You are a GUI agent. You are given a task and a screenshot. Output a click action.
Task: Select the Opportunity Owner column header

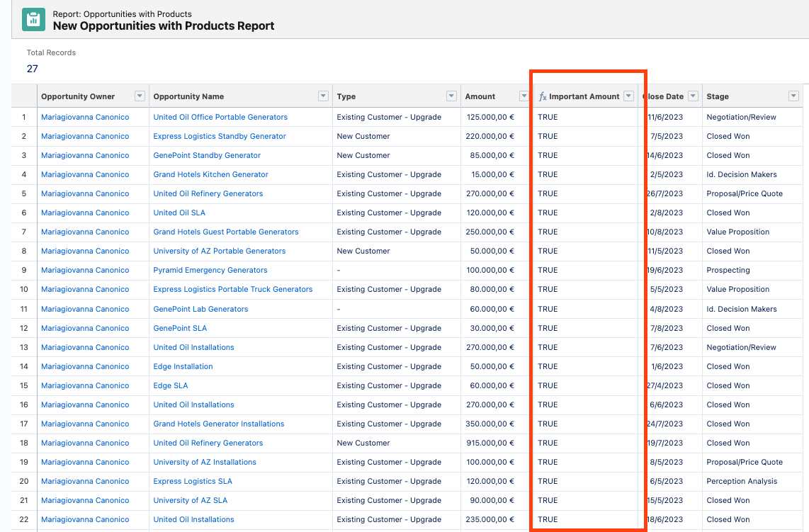[x=78, y=96]
